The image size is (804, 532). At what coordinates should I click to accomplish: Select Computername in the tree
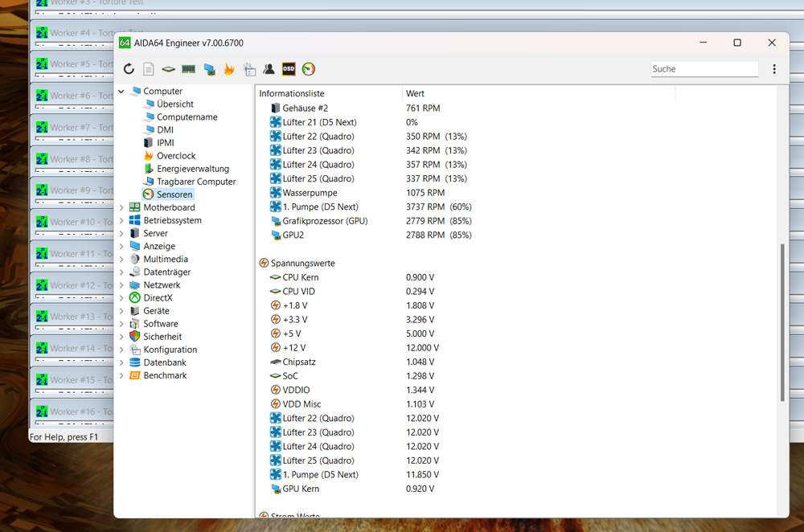pos(187,117)
